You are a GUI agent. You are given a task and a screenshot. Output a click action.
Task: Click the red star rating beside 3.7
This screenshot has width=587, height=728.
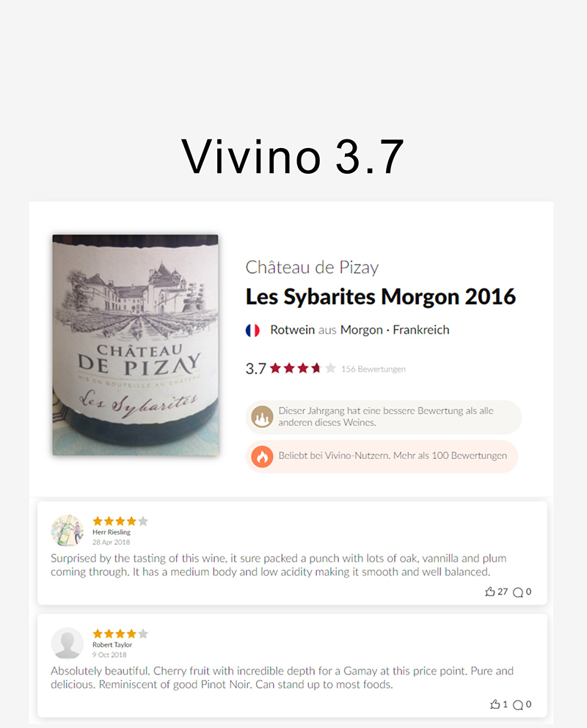pos(302,369)
